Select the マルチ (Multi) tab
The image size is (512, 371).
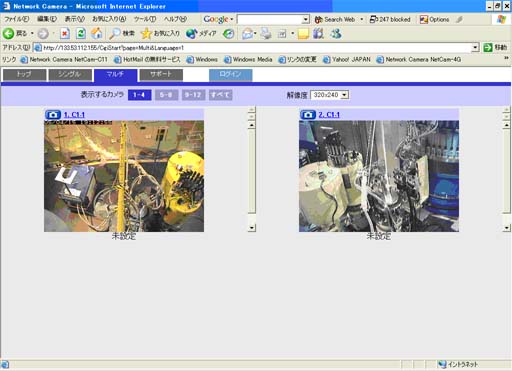pyautogui.click(x=116, y=75)
